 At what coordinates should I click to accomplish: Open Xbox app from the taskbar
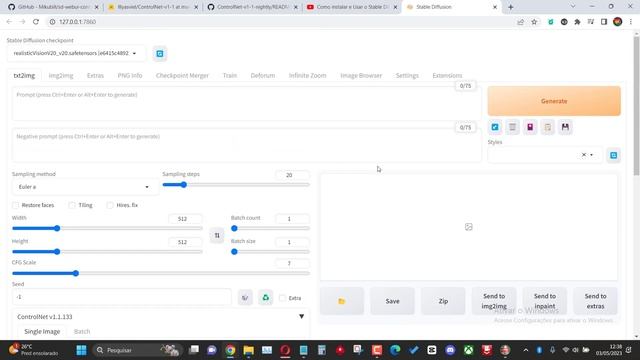tap(469, 350)
